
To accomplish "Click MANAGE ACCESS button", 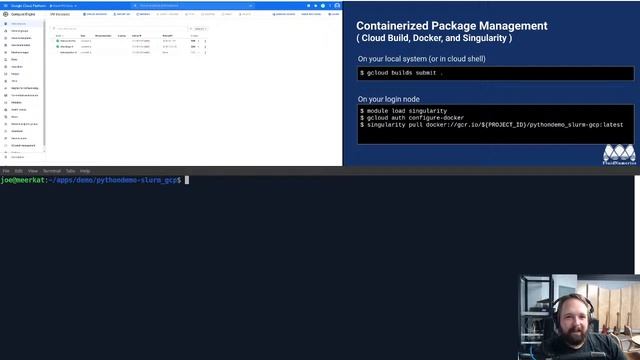I will click(284, 14).
